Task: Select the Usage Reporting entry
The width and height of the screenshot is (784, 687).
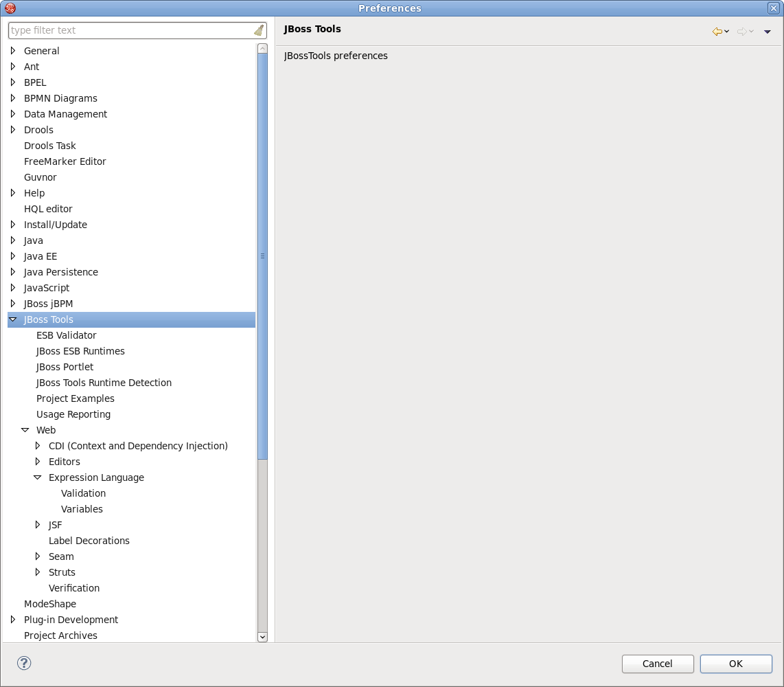Action: click(73, 414)
